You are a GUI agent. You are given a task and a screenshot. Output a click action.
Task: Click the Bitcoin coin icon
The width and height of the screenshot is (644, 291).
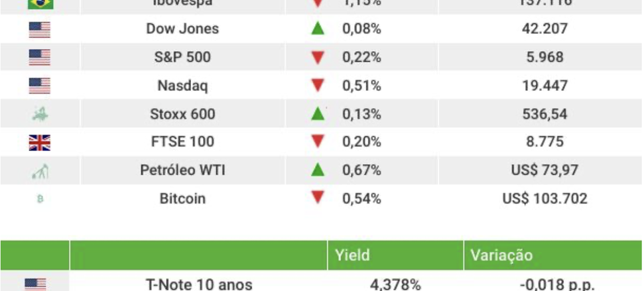tap(40, 199)
